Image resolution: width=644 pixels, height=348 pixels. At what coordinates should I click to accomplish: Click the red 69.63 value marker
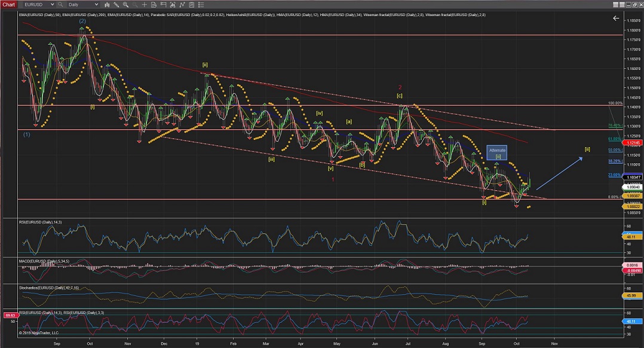click(x=10, y=316)
